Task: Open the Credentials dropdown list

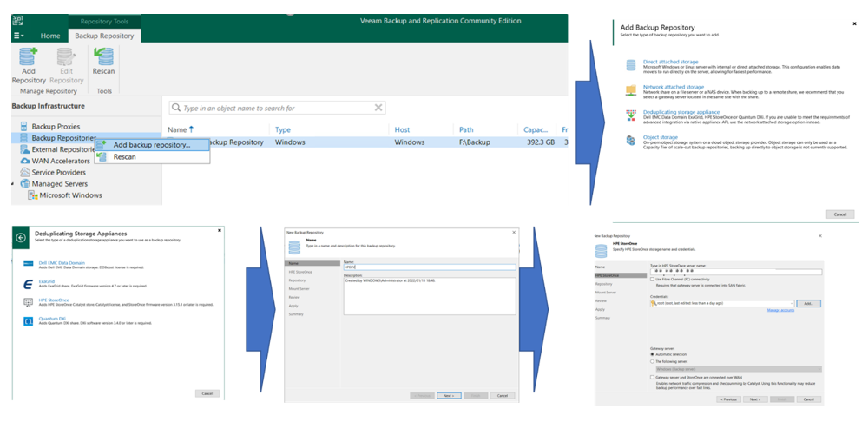Action: [792, 304]
